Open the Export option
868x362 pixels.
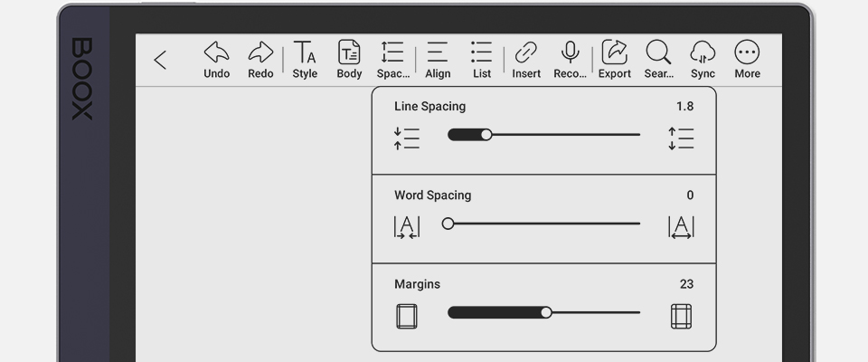tap(615, 60)
